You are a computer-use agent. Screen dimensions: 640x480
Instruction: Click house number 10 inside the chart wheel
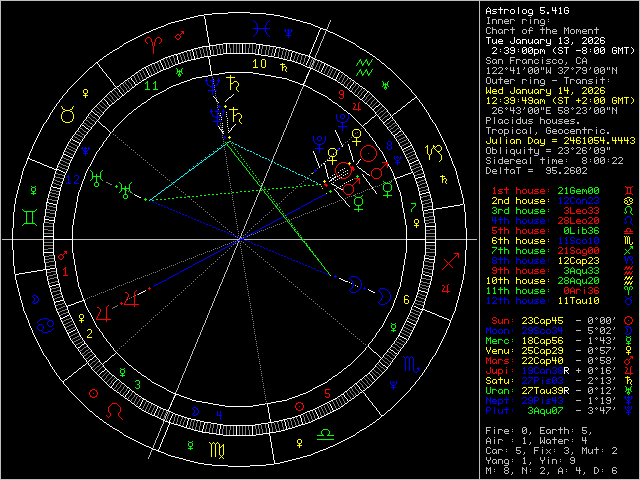click(259, 63)
